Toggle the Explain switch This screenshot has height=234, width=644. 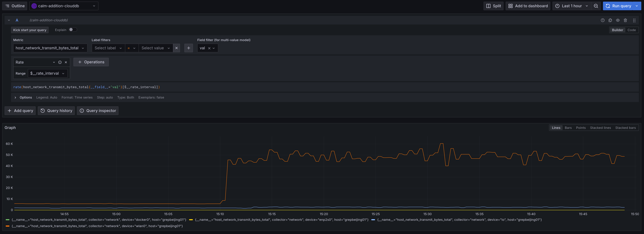(x=73, y=30)
